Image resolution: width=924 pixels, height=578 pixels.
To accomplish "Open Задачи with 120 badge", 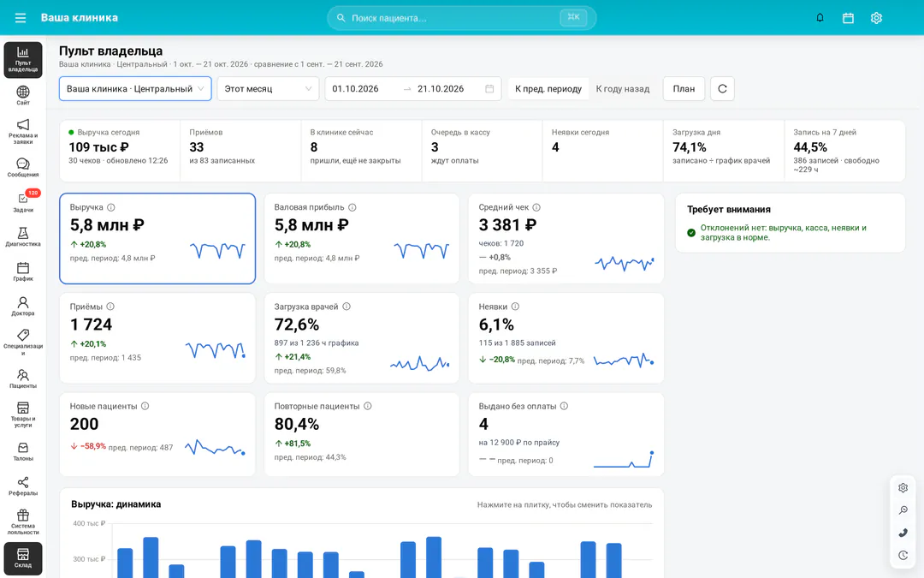I will coord(23,202).
